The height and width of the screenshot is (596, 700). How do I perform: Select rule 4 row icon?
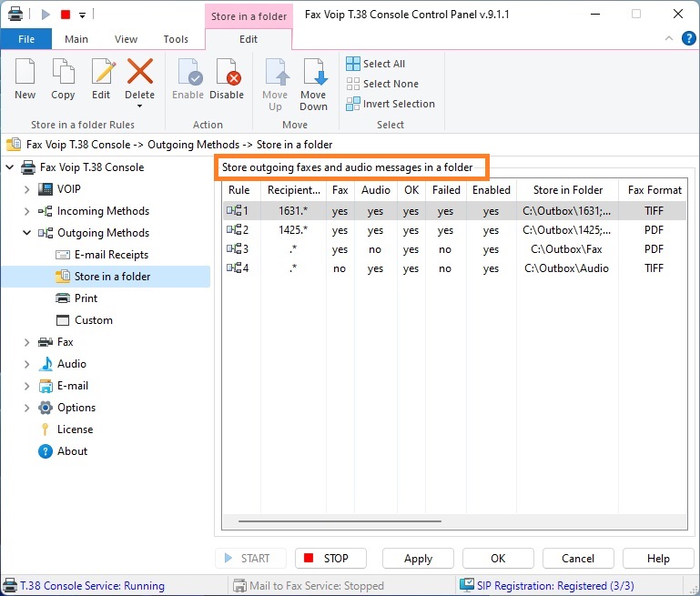(x=234, y=268)
